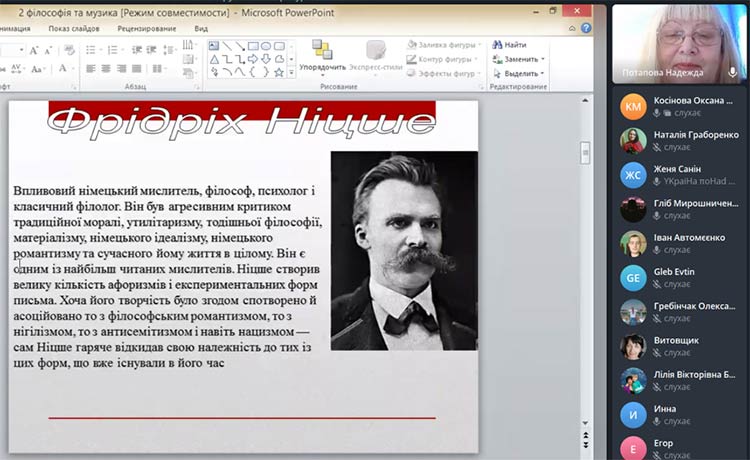
Task: Open the Вид ribbon tab
Action: (x=201, y=29)
